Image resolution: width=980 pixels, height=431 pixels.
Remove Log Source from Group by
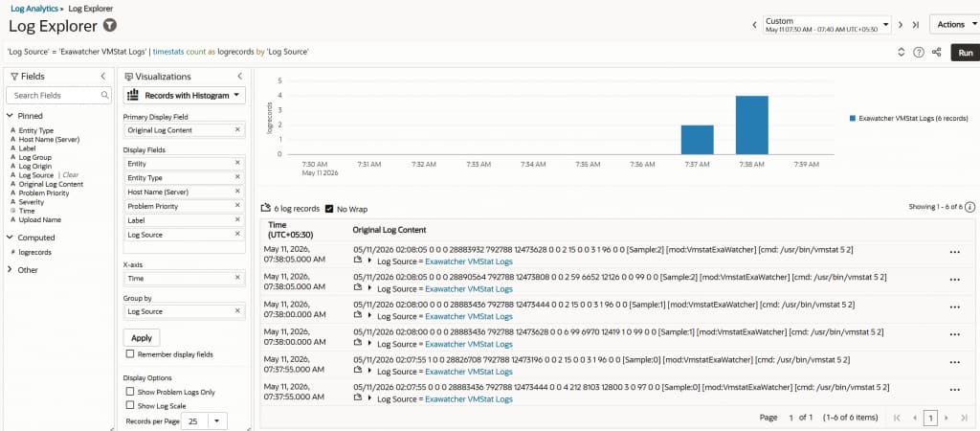pos(237,311)
